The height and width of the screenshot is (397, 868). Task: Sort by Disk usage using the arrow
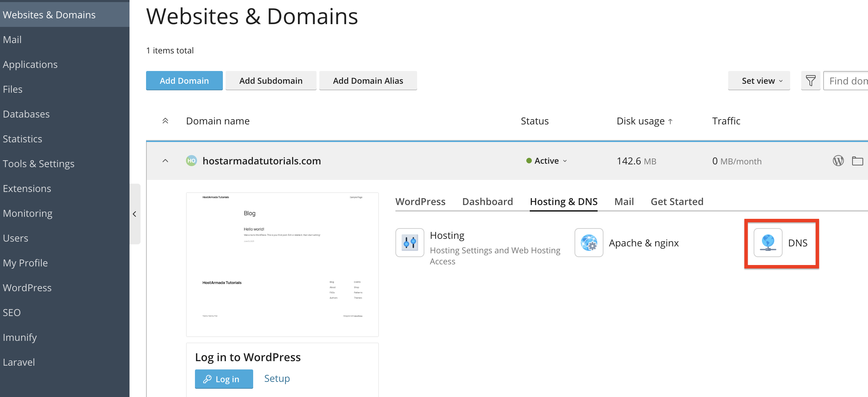(x=670, y=121)
